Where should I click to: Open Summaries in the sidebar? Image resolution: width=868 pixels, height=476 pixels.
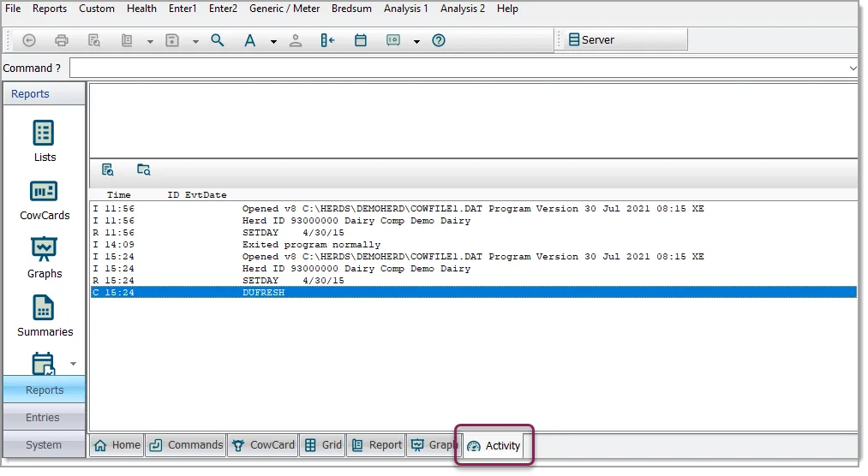click(x=45, y=316)
